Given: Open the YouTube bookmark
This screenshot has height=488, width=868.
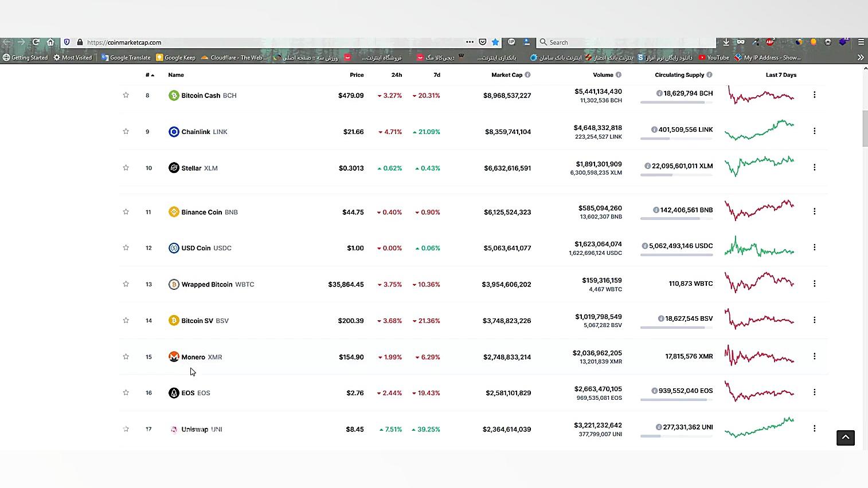Looking at the screenshot, I should click(714, 57).
